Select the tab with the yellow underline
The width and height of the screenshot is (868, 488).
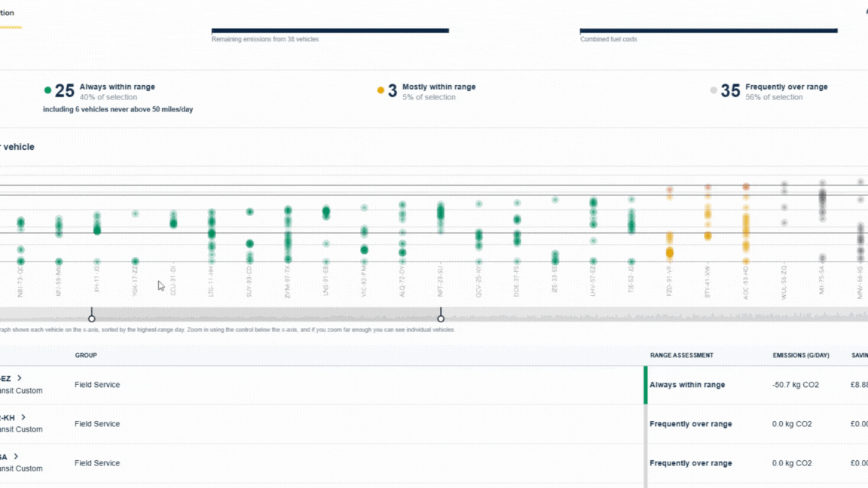click(9, 13)
